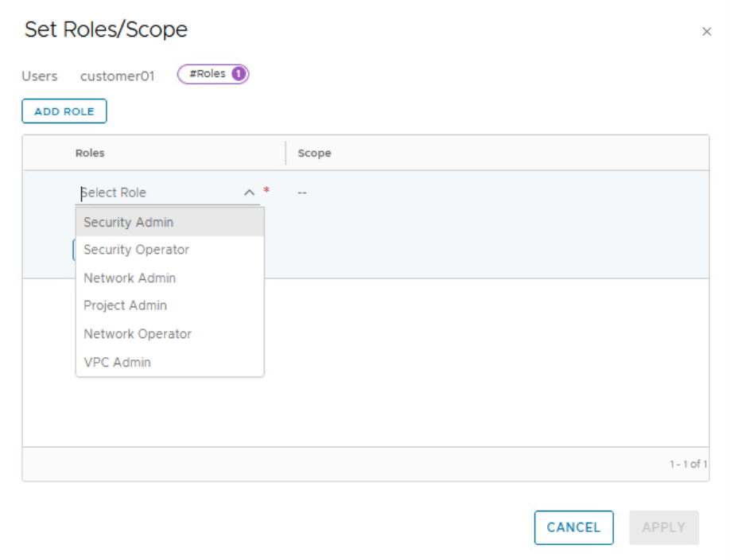730x560 pixels.
Task: Click the #Roles count badge
Action: point(213,74)
